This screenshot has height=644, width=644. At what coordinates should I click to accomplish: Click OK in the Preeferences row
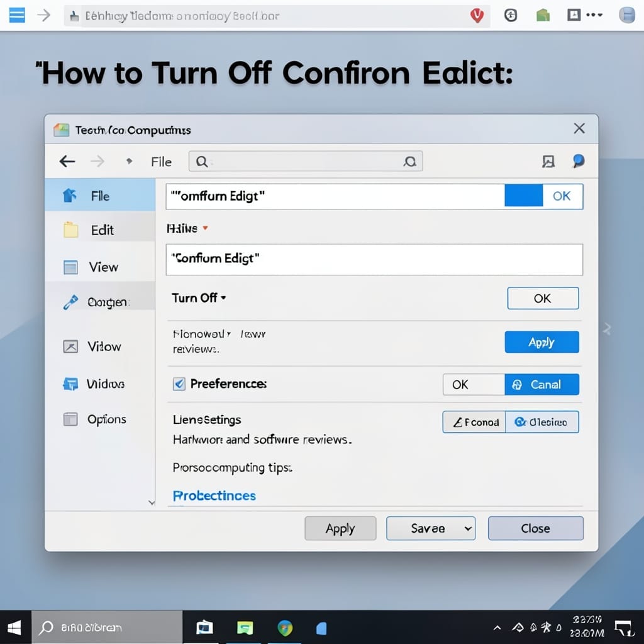pos(473,384)
